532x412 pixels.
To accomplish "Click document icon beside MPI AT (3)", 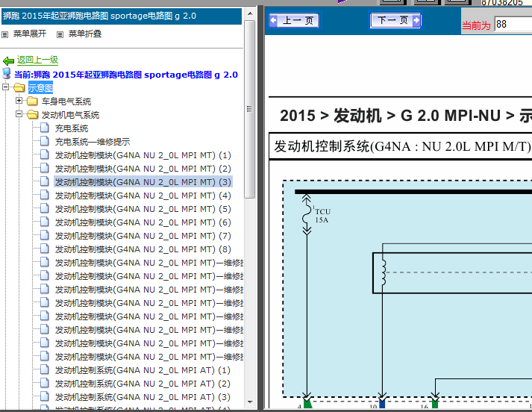I will (x=45, y=396).
